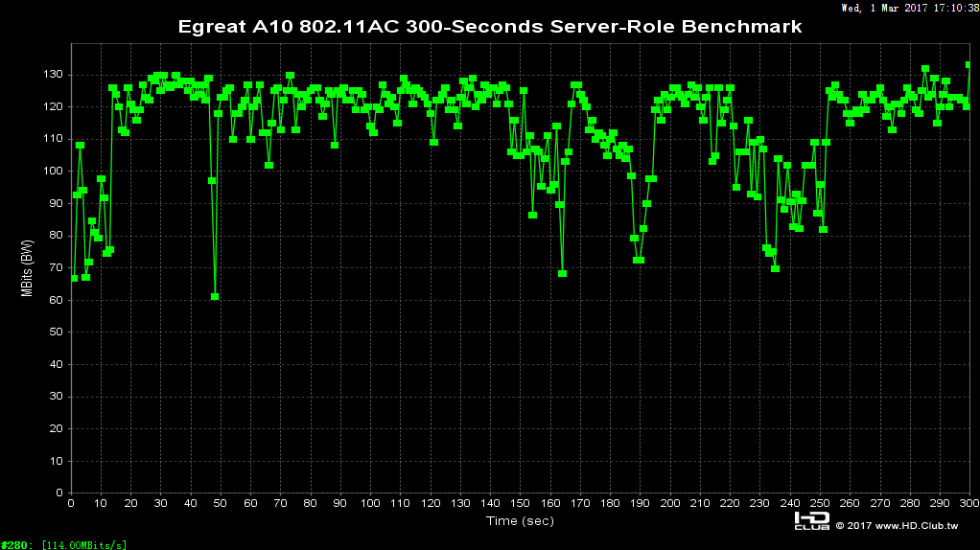Click the x-axis tick label 190

(640, 503)
